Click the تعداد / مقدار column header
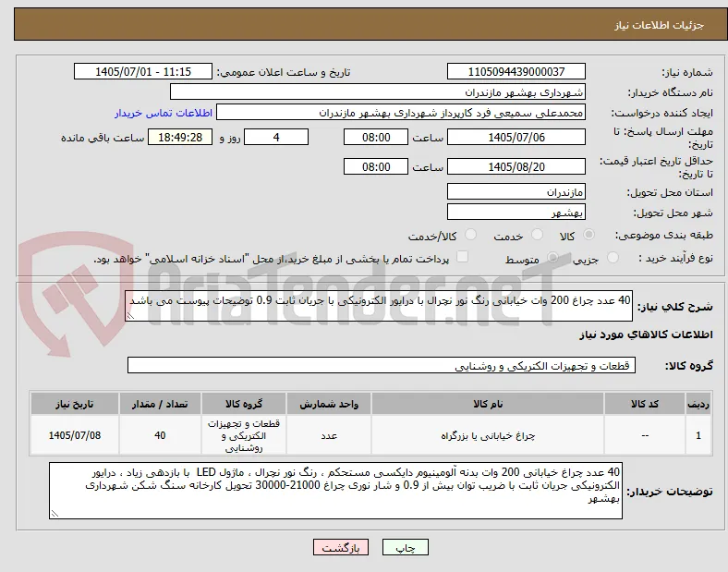 160,404
